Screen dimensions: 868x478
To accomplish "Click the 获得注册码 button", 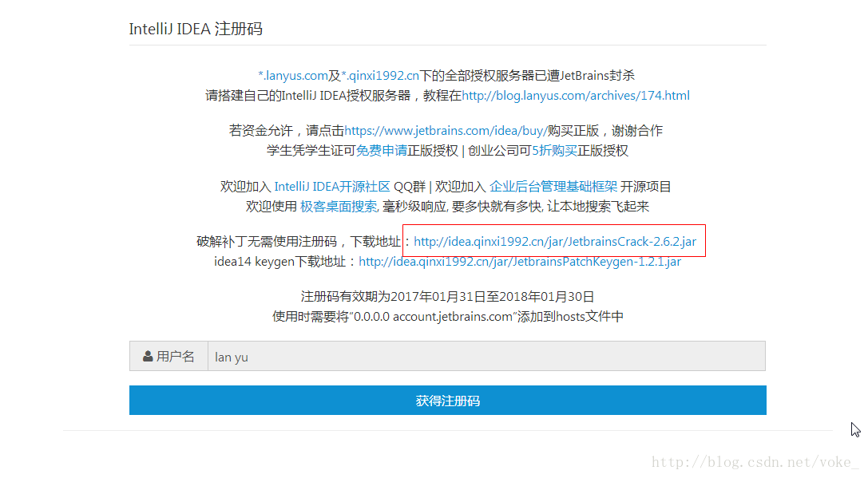I will pos(447,400).
